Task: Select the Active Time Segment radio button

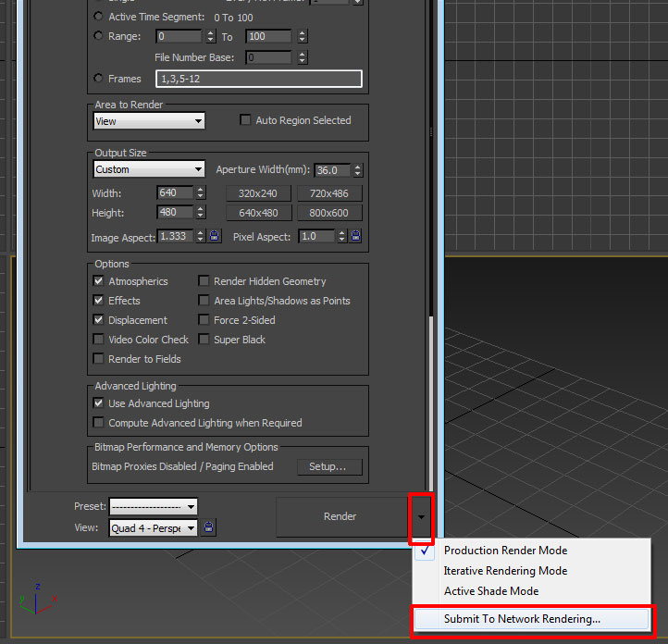Action: tap(98, 17)
